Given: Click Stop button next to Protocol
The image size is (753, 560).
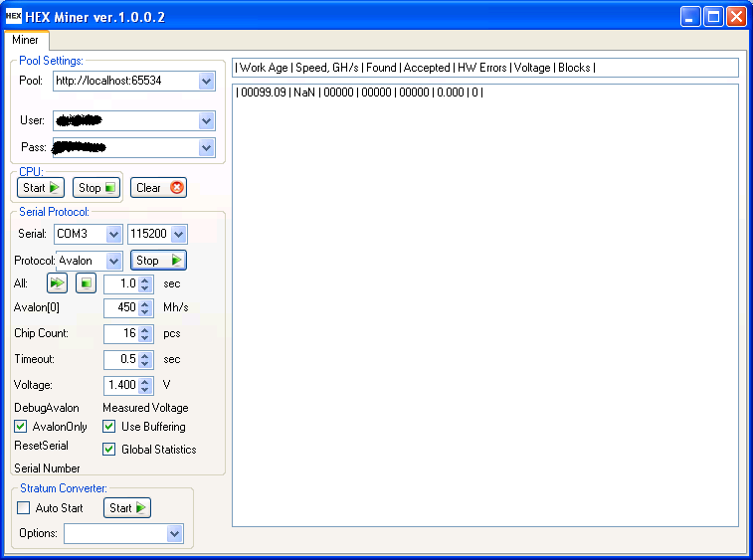Looking at the screenshot, I should [159, 261].
